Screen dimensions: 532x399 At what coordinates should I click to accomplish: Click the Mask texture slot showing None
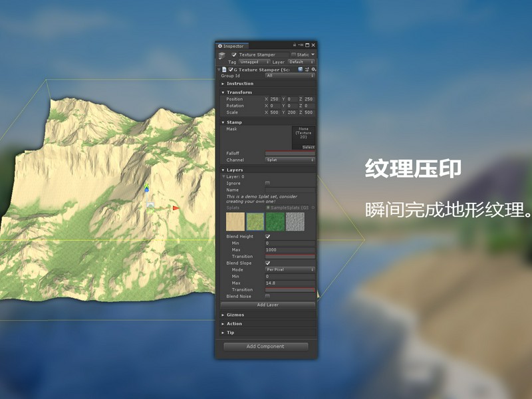point(304,138)
